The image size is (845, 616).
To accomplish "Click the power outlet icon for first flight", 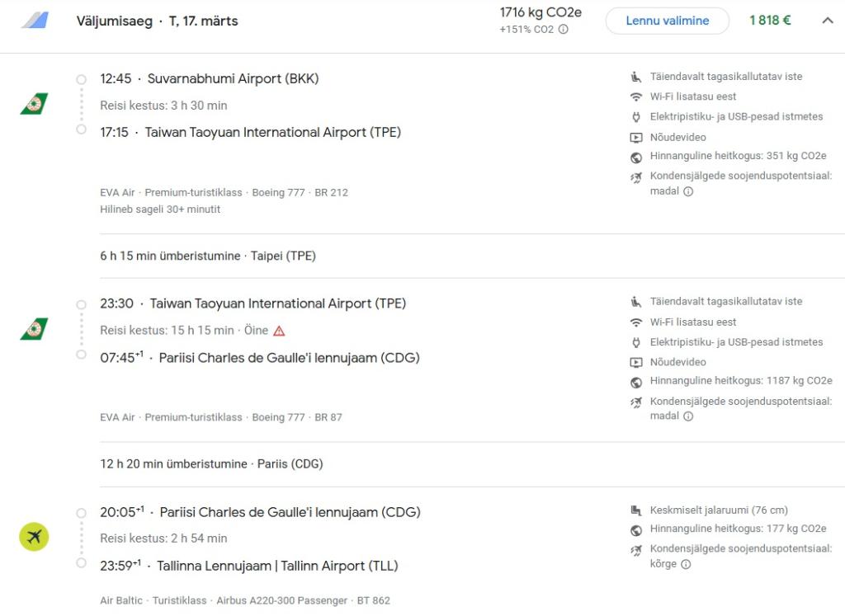I will click(x=635, y=117).
